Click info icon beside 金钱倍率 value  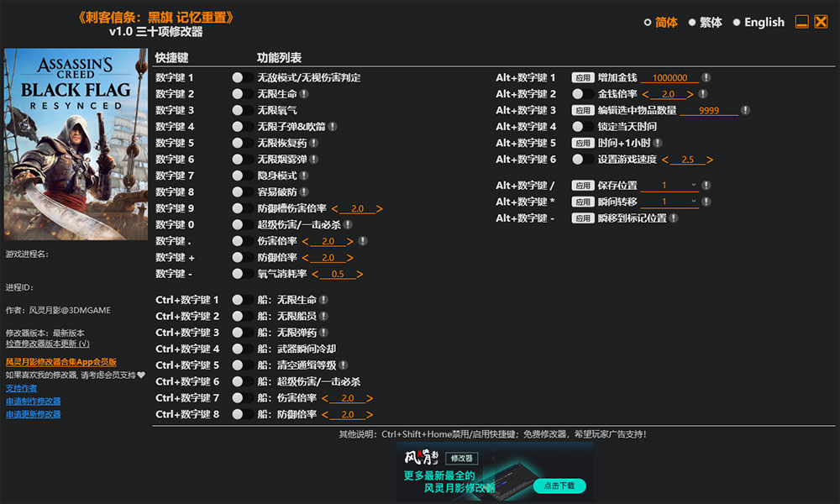coord(703,94)
